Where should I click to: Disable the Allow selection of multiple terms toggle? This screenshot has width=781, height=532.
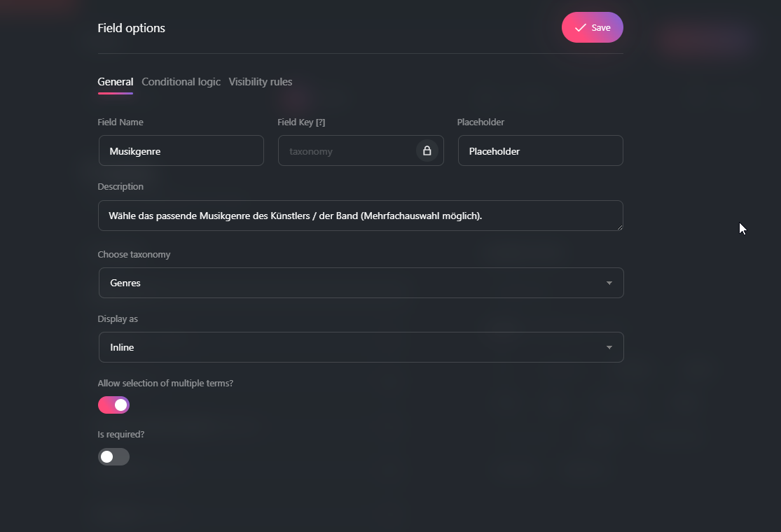tap(113, 405)
